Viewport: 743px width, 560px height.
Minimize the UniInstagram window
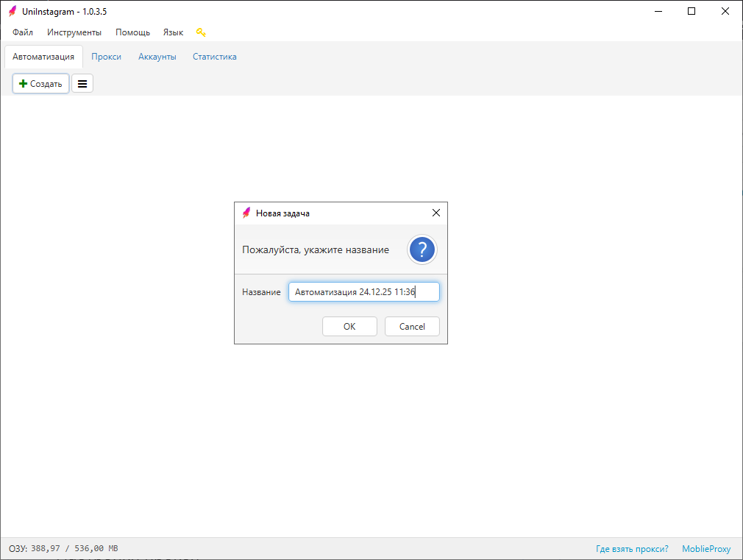[658, 11]
